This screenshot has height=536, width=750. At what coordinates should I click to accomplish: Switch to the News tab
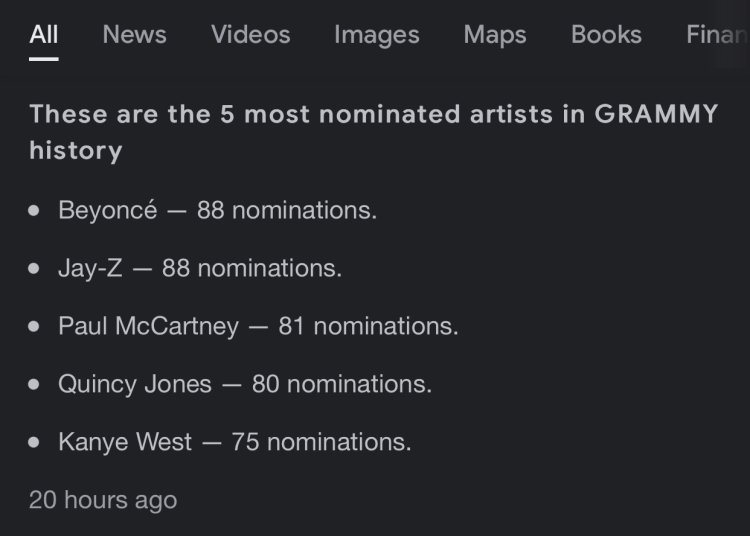(134, 35)
